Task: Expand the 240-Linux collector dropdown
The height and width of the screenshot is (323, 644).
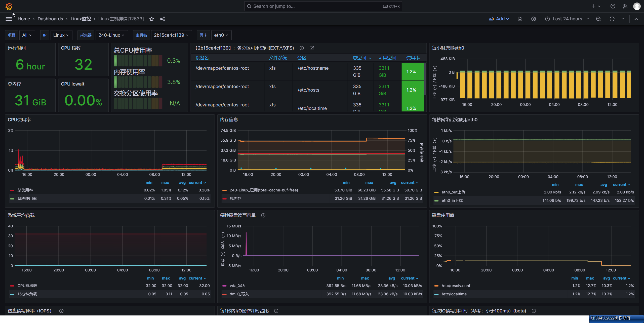Action: pos(111,35)
